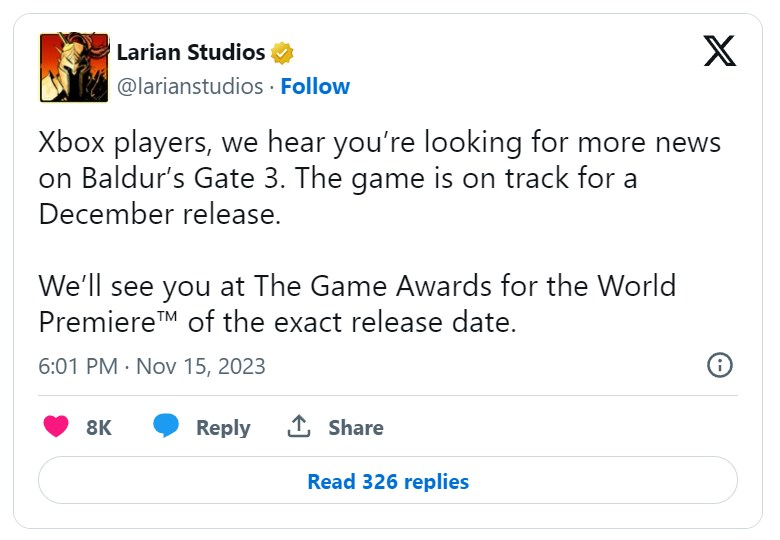
Task: Follow Larian Studios
Action: point(315,86)
